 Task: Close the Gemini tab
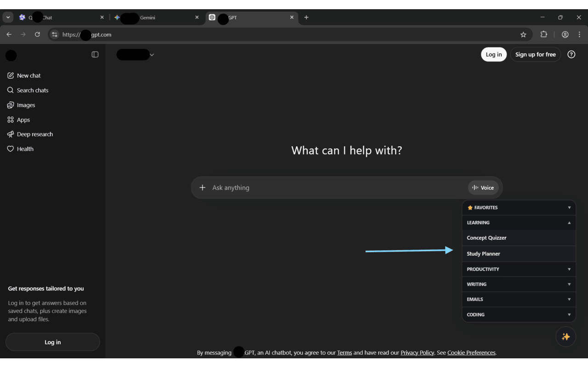click(197, 17)
